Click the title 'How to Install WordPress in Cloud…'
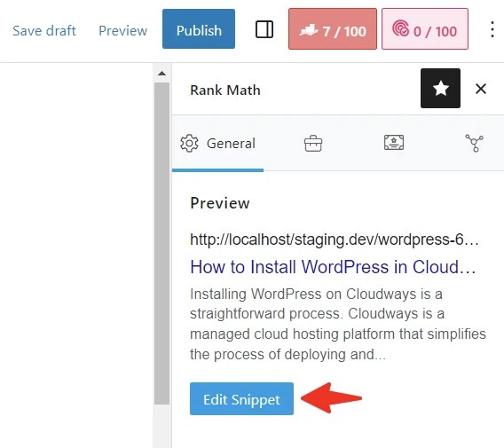This screenshot has height=448, width=504. [x=333, y=267]
